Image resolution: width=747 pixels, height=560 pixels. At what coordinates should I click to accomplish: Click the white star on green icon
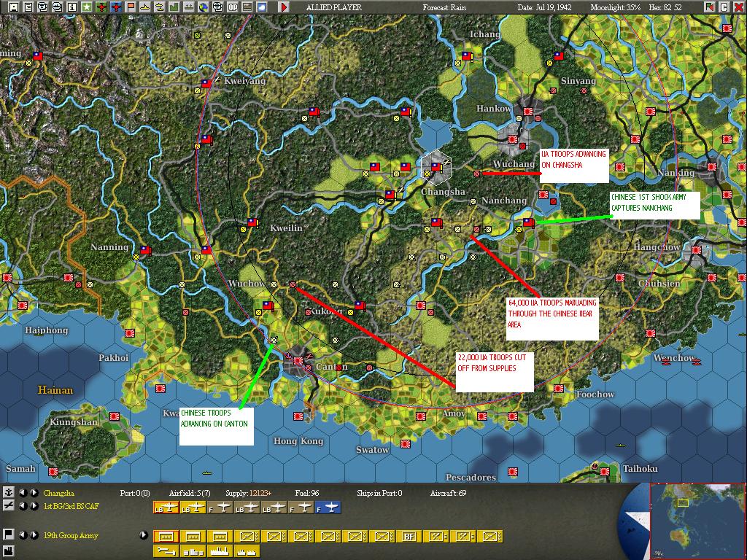tap(86, 7)
